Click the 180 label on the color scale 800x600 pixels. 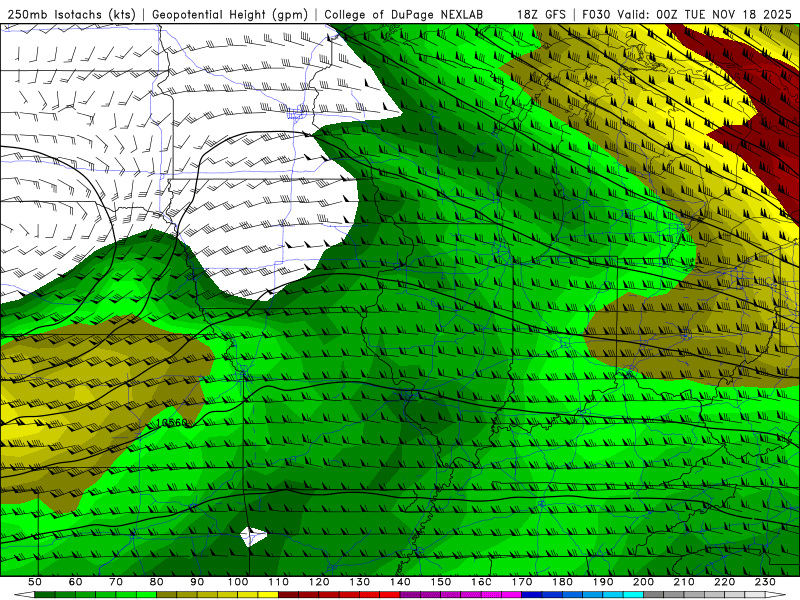[x=562, y=582]
